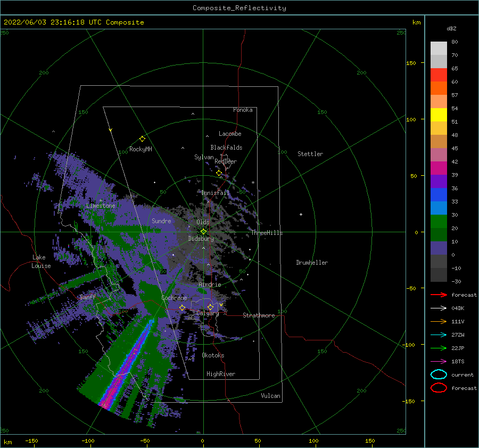Click the Sylvan label
The width and height of the screenshot is (479, 448).
[204, 157]
